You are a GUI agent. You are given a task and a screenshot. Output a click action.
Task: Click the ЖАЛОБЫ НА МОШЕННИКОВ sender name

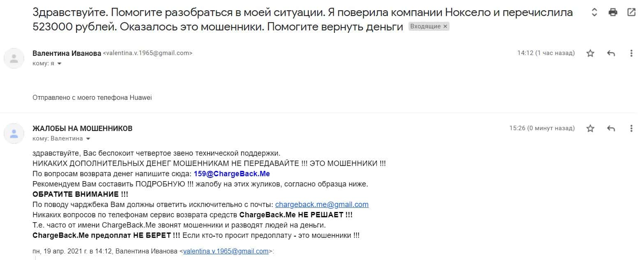coord(82,129)
